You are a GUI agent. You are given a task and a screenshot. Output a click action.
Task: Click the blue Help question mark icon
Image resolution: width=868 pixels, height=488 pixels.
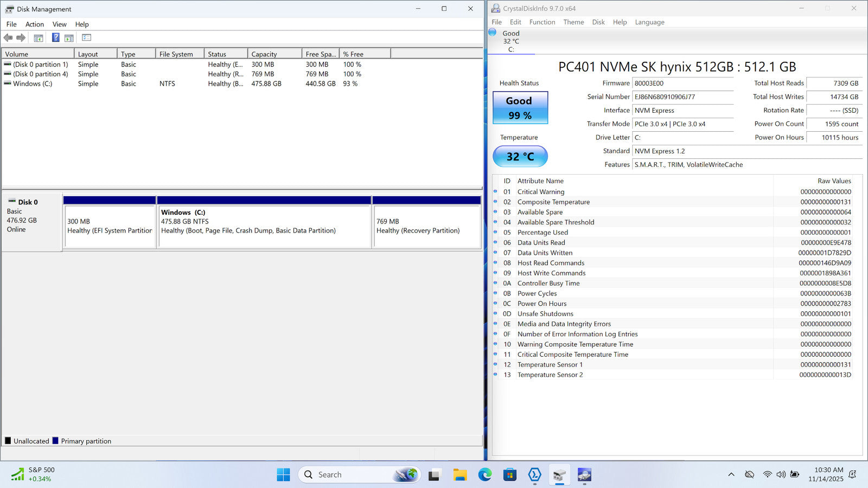tap(55, 38)
